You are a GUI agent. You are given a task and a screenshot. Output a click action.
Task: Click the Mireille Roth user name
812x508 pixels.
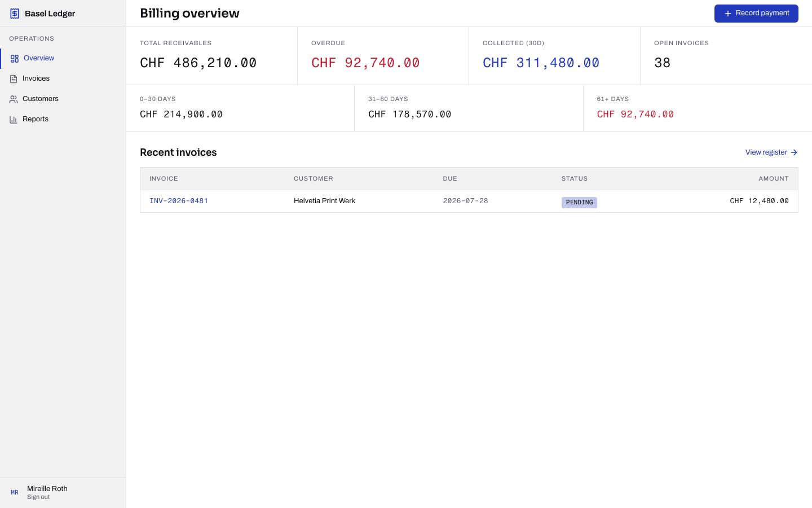click(47, 489)
